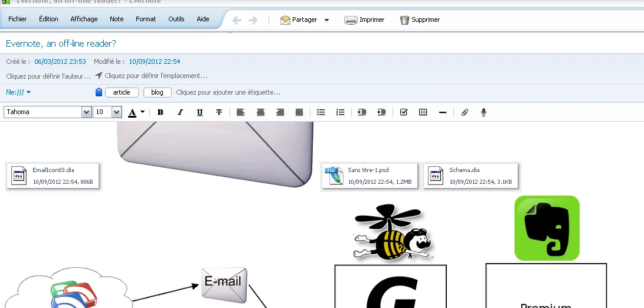Click the Imprimer print button
644x308 pixels.
364,20
